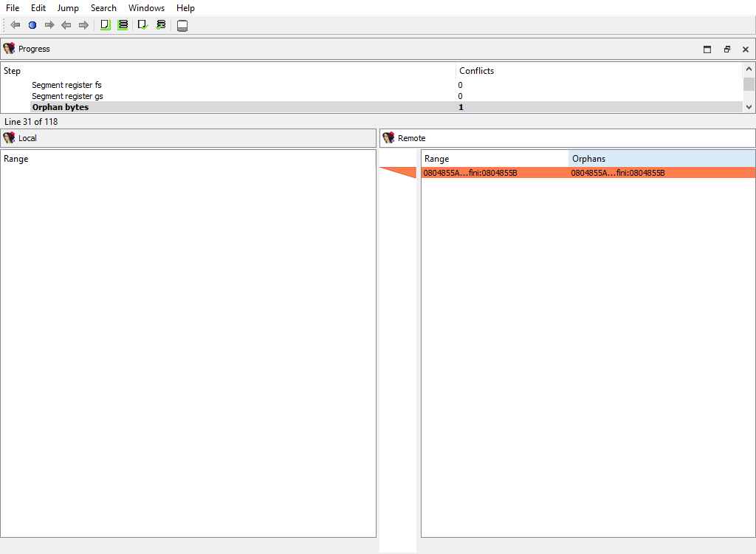Click the first left arrow in the toolbar

click(15, 25)
